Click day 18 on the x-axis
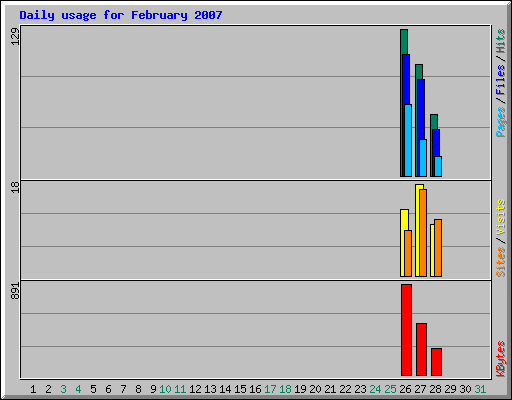The height and width of the screenshot is (400, 512). tap(285, 389)
